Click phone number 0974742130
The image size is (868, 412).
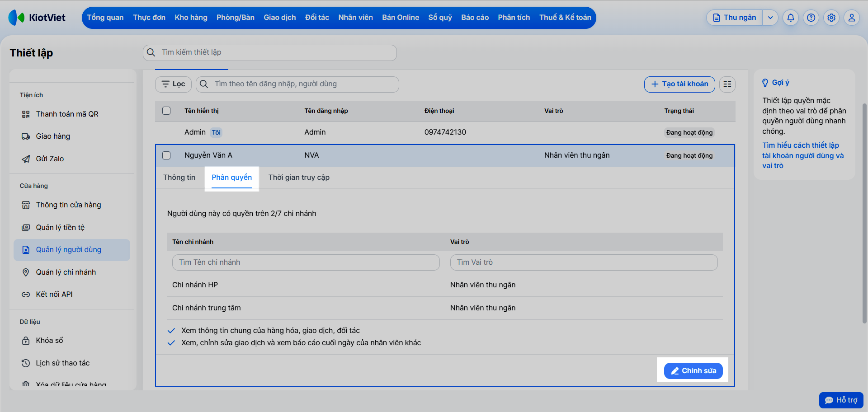pos(445,132)
